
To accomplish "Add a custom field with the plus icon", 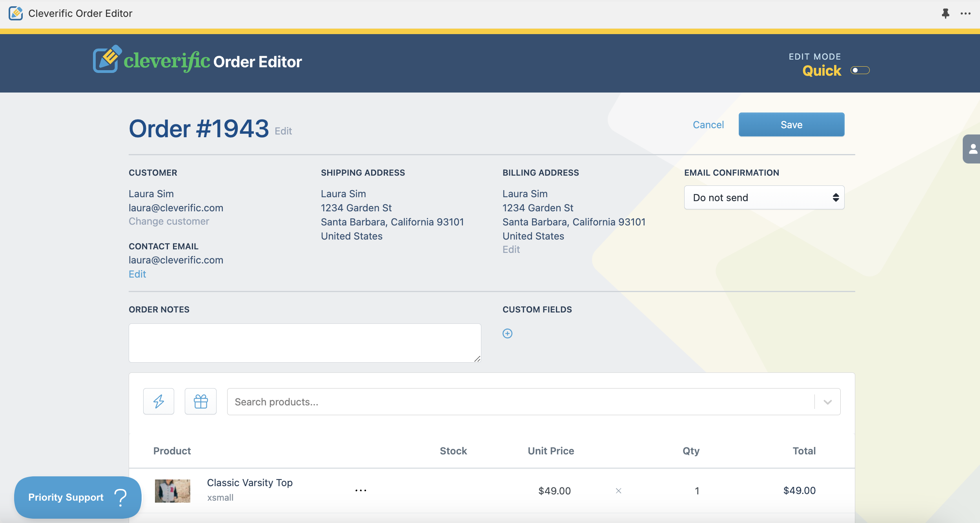I will (x=507, y=333).
